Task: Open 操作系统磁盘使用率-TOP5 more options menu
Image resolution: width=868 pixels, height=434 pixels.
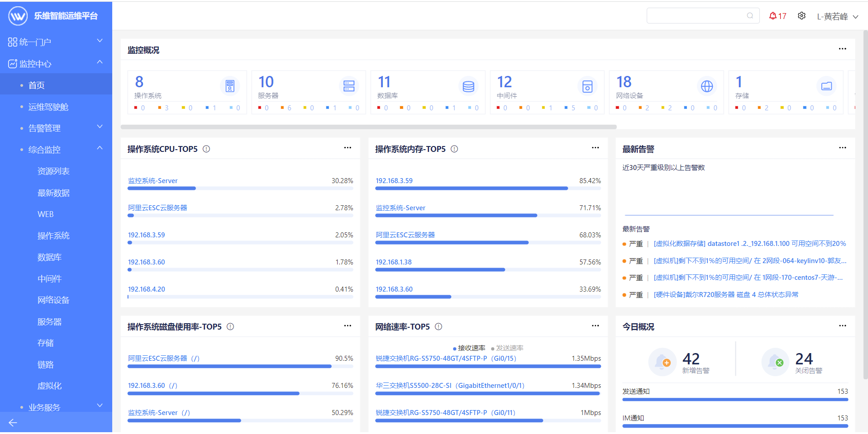Action: click(x=348, y=325)
